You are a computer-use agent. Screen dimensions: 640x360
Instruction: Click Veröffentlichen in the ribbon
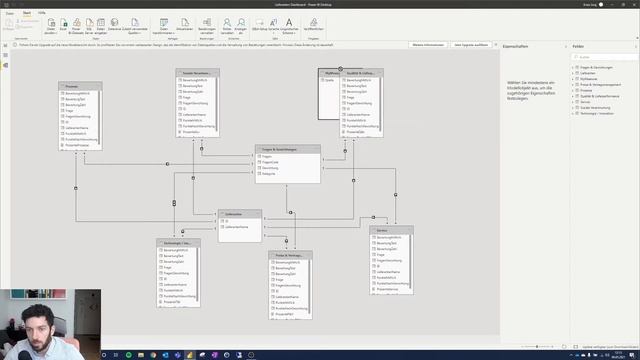click(x=313, y=24)
